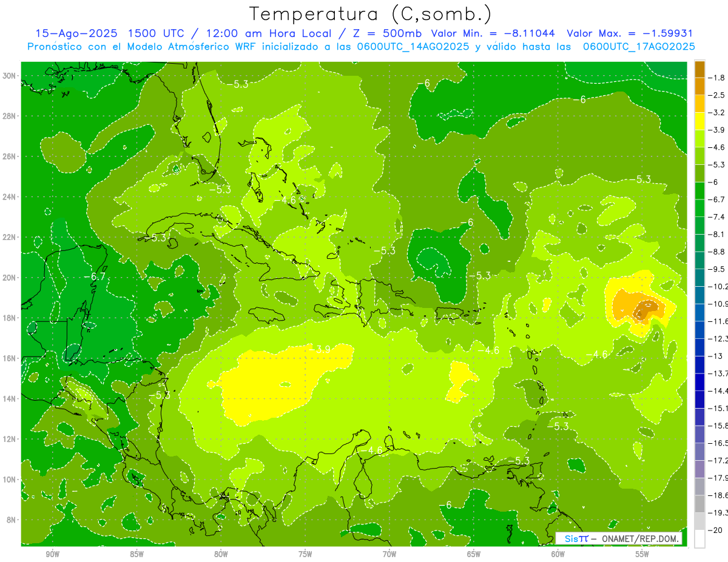The image size is (728, 562).
Task: Pick the purple swatch between -17.2 and -17.9
Action: click(699, 469)
